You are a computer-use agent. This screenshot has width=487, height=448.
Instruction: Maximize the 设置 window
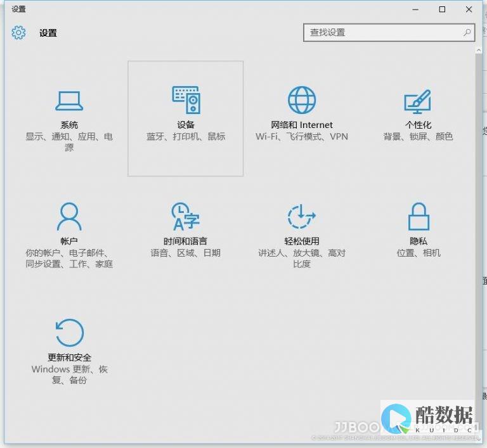(442, 10)
